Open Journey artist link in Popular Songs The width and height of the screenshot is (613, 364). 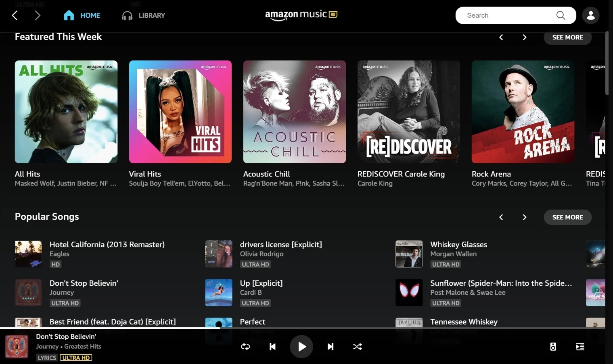(x=62, y=293)
